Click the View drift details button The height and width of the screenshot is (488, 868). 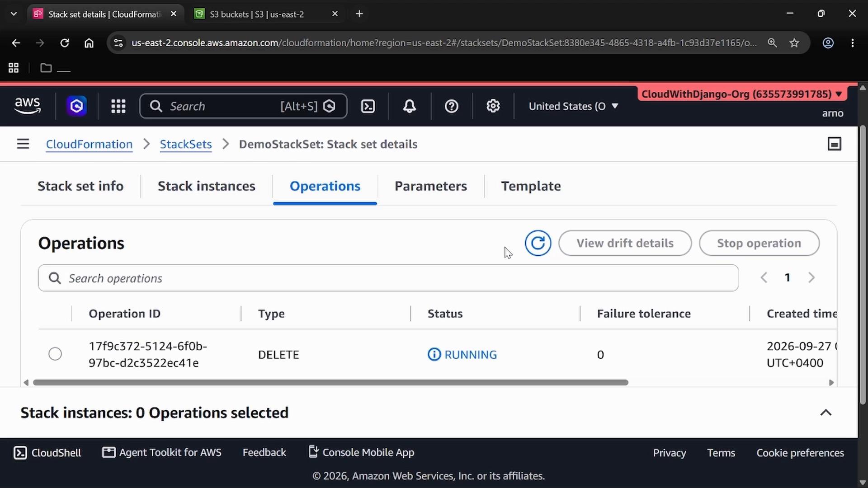[625, 243]
